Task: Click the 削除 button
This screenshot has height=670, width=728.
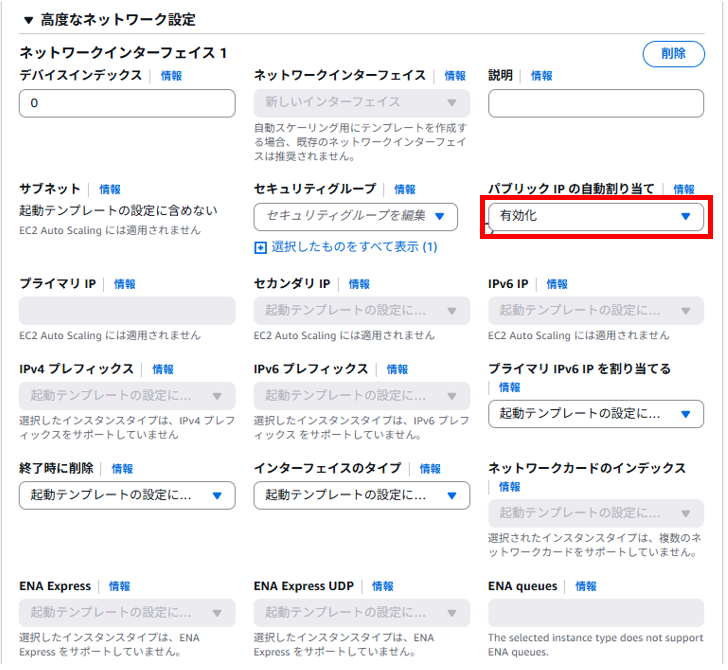Action: point(673,54)
